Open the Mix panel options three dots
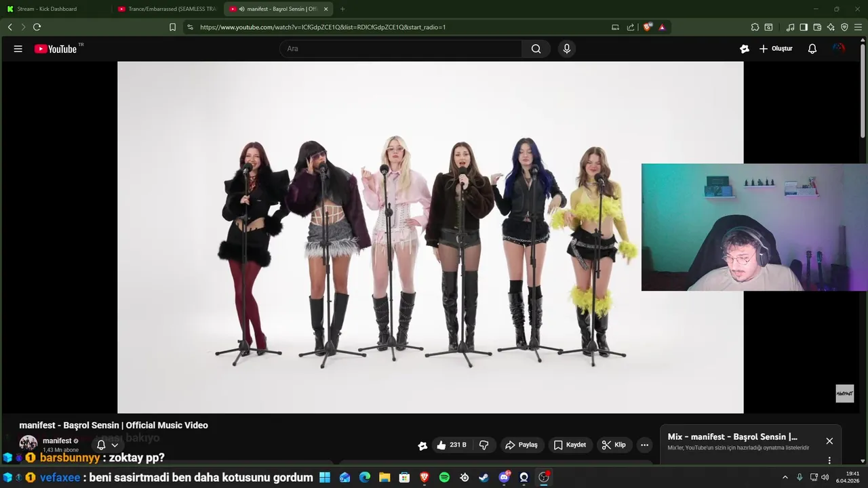Viewport: 868px width, 488px height. pos(829,460)
